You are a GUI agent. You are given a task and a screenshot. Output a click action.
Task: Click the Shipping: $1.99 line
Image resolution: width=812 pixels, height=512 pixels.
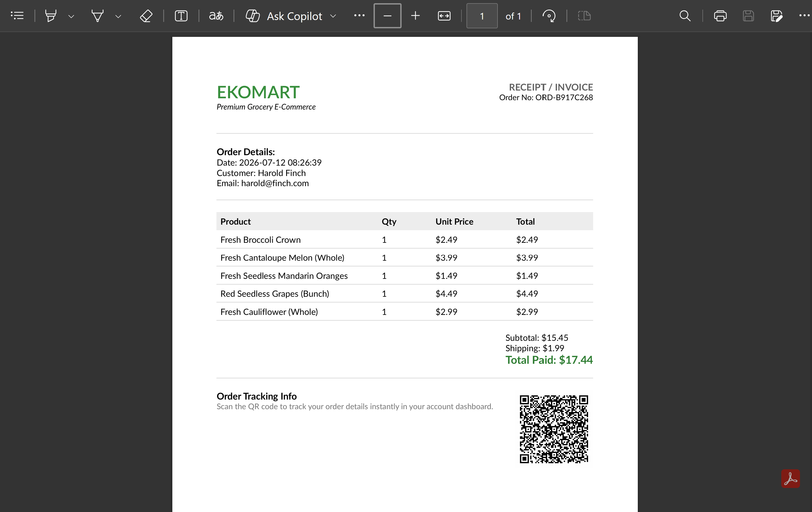point(534,348)
